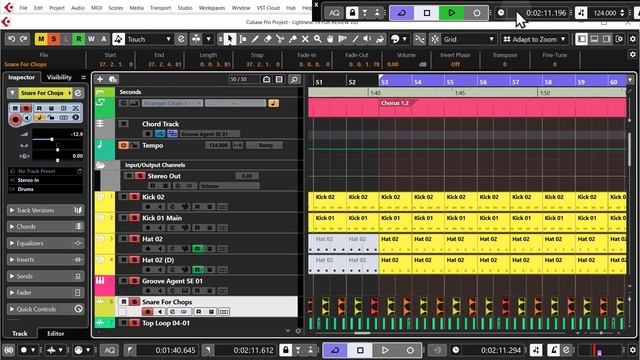Click the Undo arrow in toolbar
Screen dimensions: 640x360
click(11, 39)
